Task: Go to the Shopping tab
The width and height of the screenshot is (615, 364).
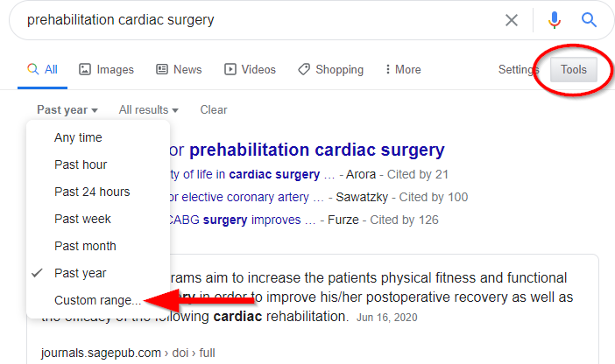Action: click(x=330, y=70)
